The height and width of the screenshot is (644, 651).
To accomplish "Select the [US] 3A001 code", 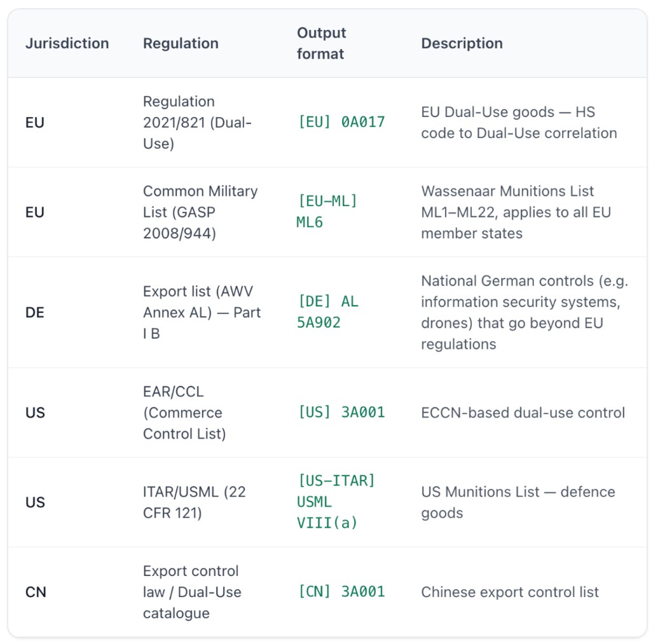I will [341, 412].
